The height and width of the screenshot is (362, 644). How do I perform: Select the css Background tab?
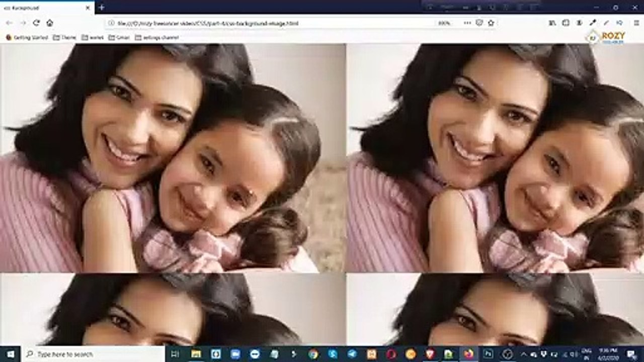click(x=47, y=8)
